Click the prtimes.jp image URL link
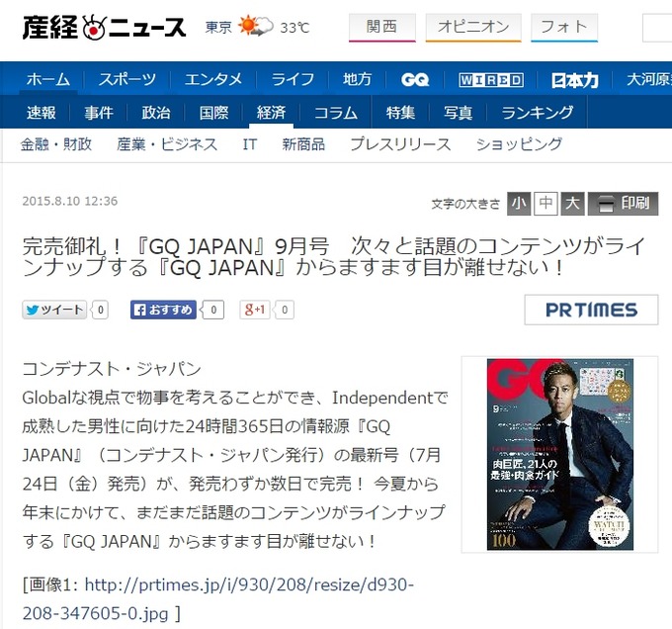The width and height of the screenshot is (672, 629). tap(218, 599)
